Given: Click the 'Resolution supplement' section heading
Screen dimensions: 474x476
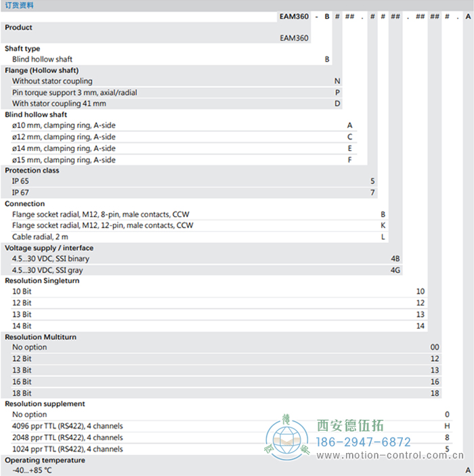Looking at the screenshot, I should point(45,404).
